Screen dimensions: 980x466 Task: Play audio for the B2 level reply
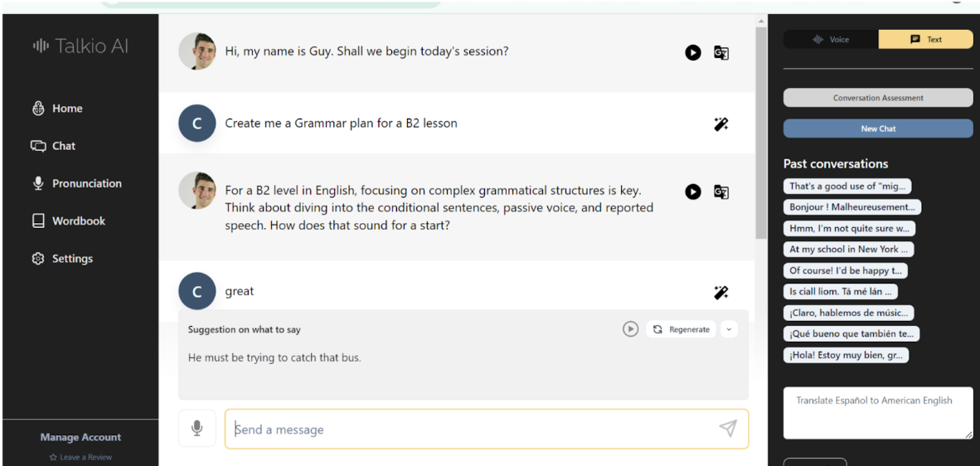[693, 192]
